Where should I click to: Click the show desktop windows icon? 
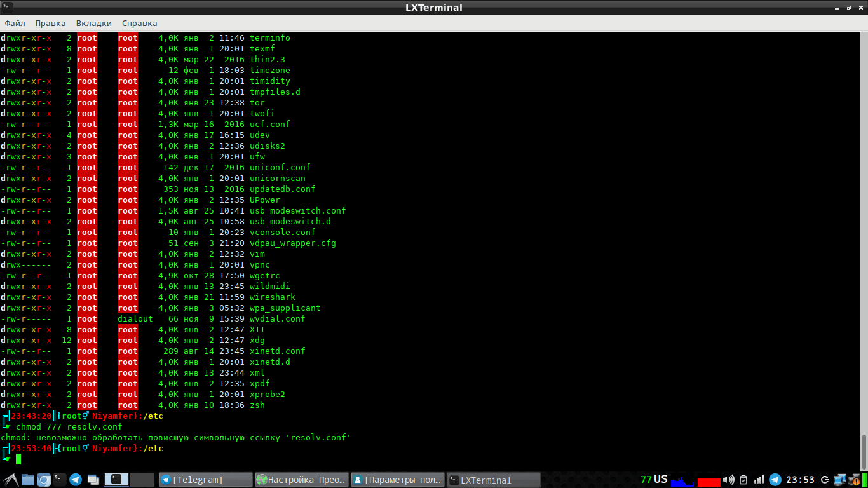(93, 480)
